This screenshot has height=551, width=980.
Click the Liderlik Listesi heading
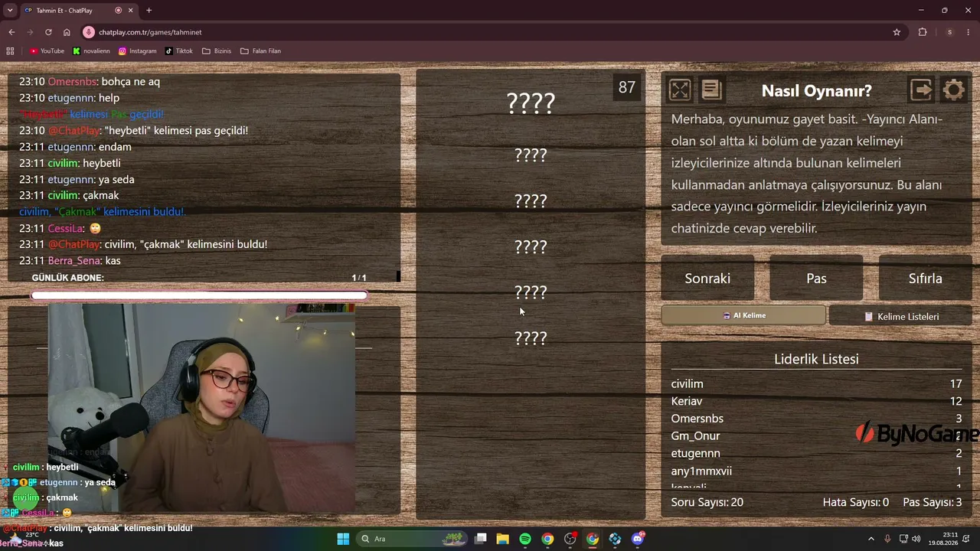[816, 359]
